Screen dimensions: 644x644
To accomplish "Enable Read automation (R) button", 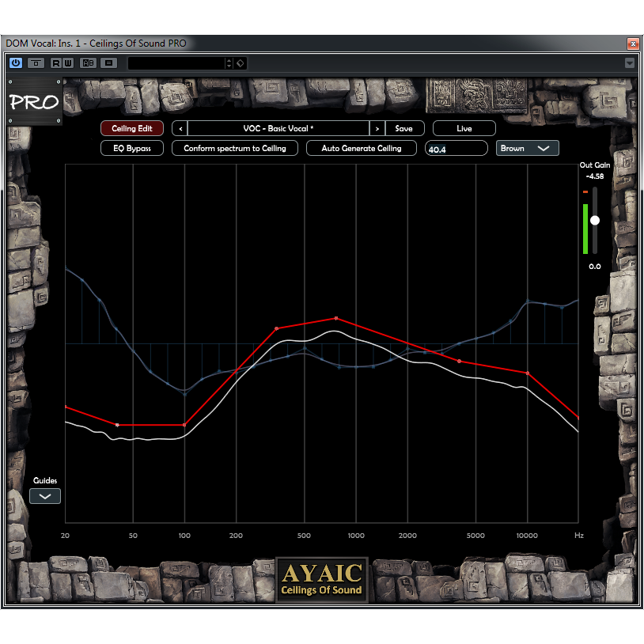I will (56, 63).
